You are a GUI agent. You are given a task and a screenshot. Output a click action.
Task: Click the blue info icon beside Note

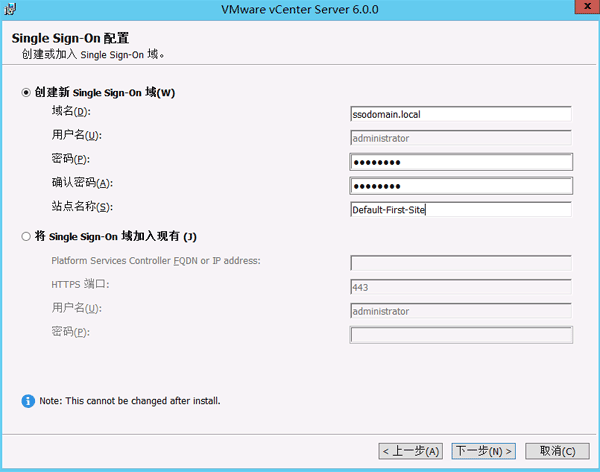click(28, 401)
